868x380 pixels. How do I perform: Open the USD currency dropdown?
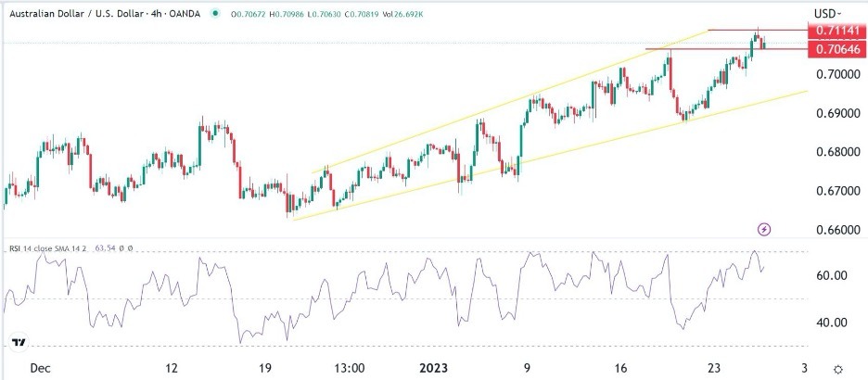point(826,14)
